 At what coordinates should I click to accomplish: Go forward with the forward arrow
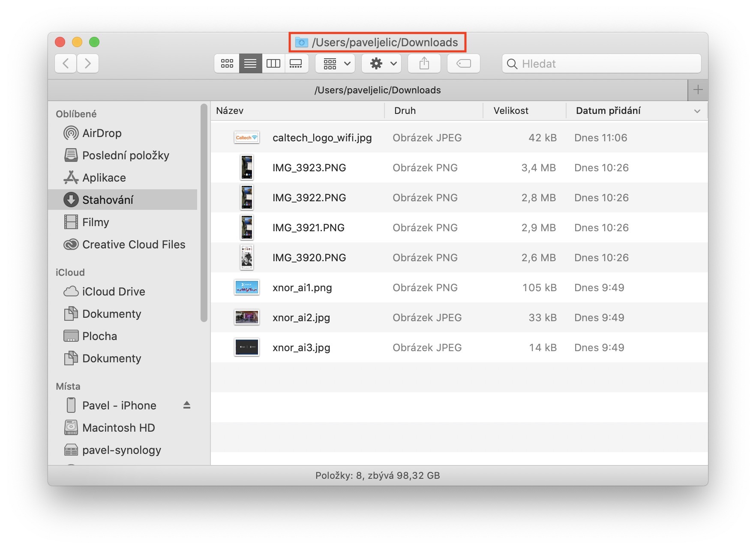tap(88, 64)
